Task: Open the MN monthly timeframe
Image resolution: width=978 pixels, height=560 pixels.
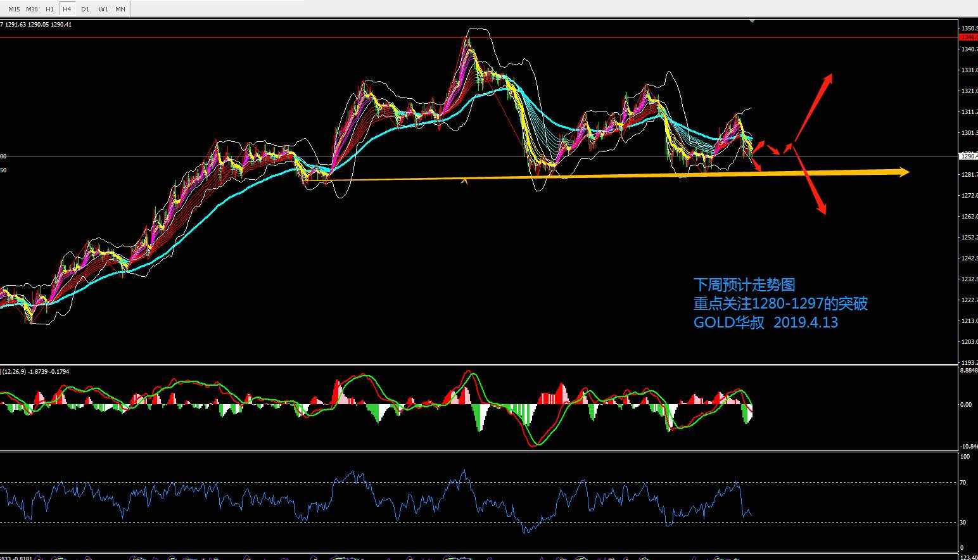Action: click(x=120, y=10)
